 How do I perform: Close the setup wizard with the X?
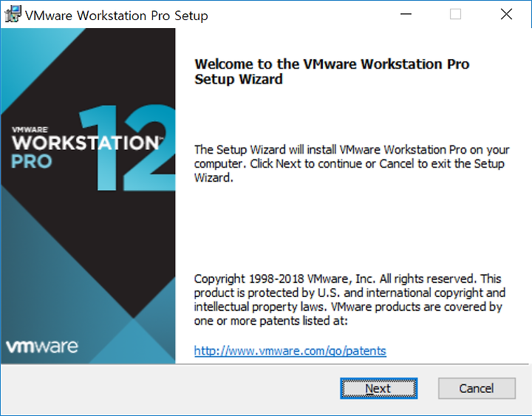coord(506,14)
